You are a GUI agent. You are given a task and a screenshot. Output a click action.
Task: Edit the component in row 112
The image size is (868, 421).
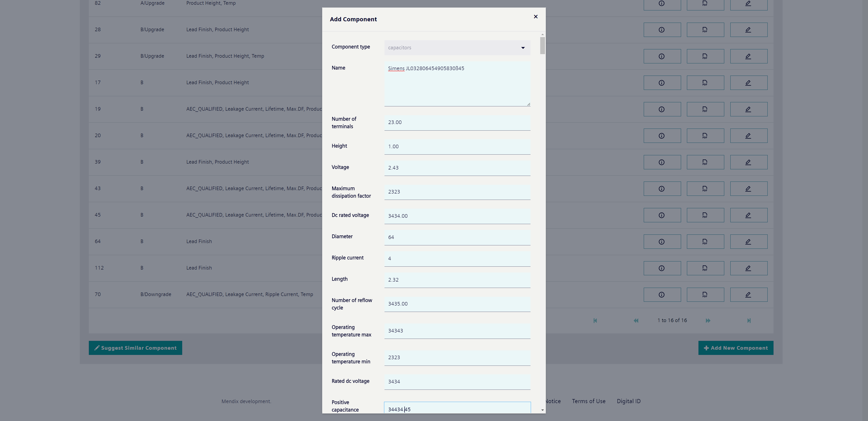[748, 268]
